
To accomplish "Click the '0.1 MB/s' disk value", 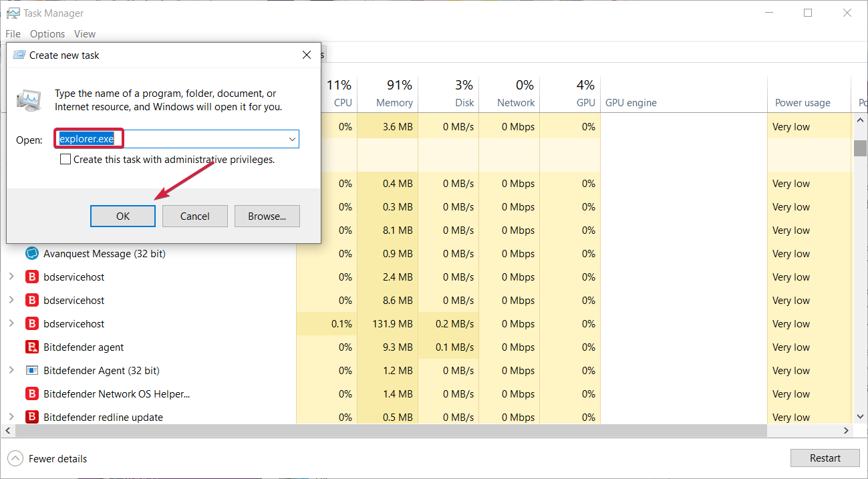I will 454,347.
